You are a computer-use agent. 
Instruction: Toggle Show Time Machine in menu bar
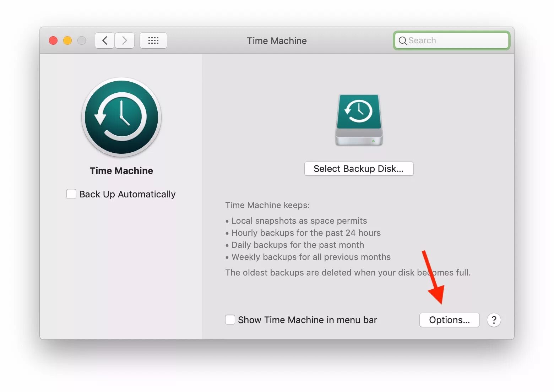(230, 320)
